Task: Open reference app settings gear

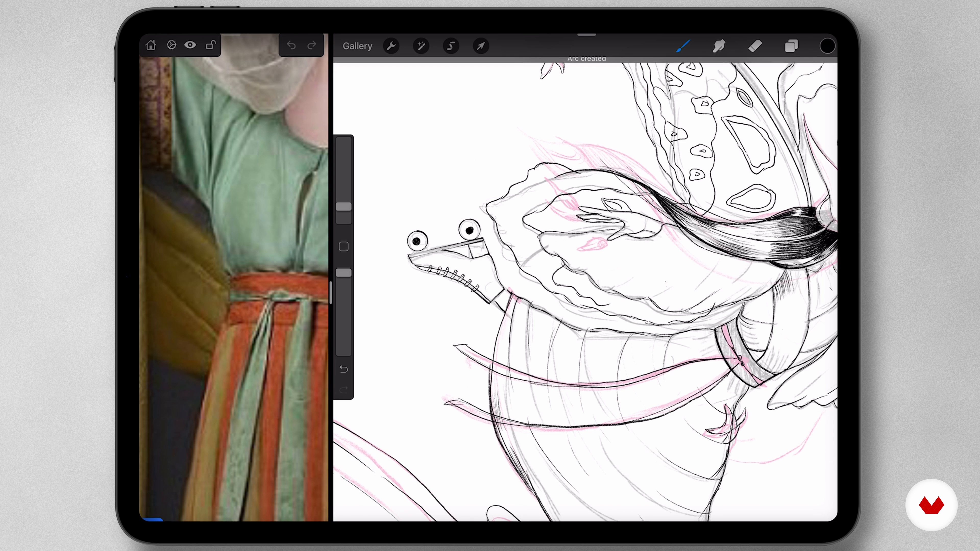Action: [x=171, y=45]
